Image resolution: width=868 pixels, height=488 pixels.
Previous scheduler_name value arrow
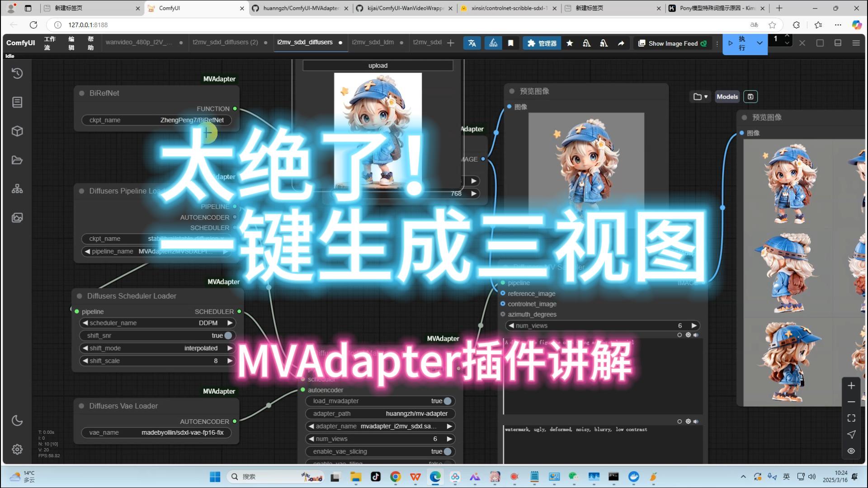pos(85,323)
